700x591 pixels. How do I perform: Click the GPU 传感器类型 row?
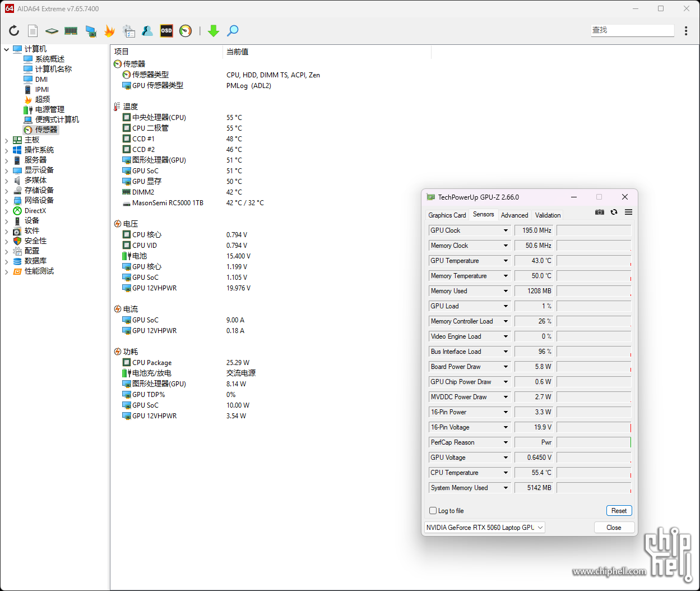197,86
